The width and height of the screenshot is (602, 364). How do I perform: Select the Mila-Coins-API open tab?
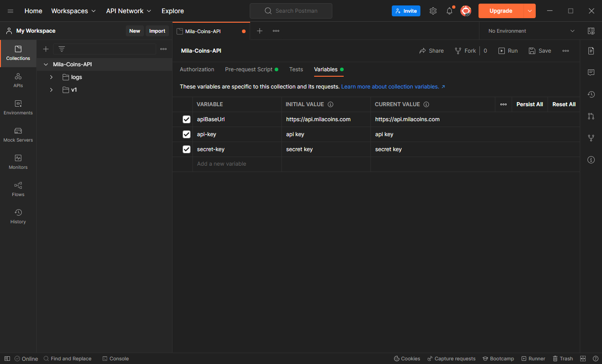[211, 31]
